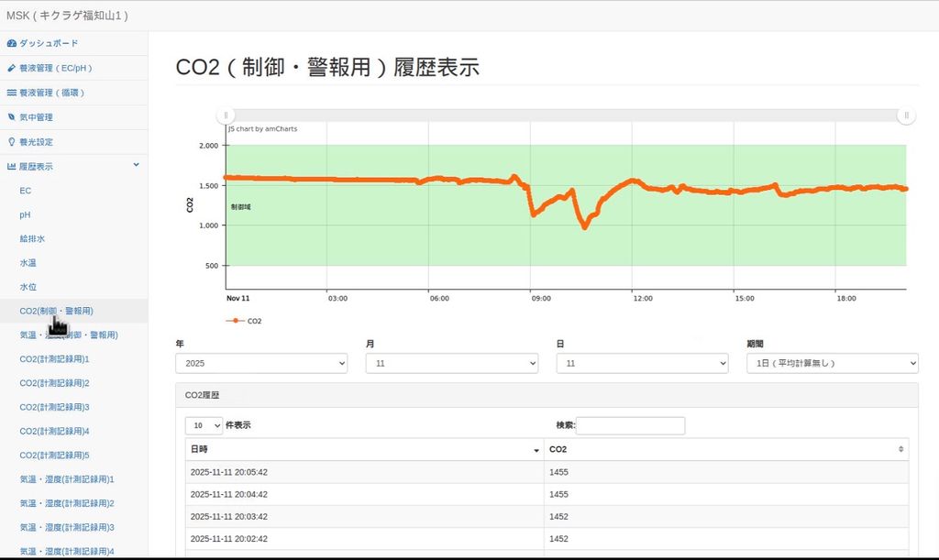Click the sort icon in CO2 column header
The height and width of the screenshot is (560, 939).
tap(900, 449)
